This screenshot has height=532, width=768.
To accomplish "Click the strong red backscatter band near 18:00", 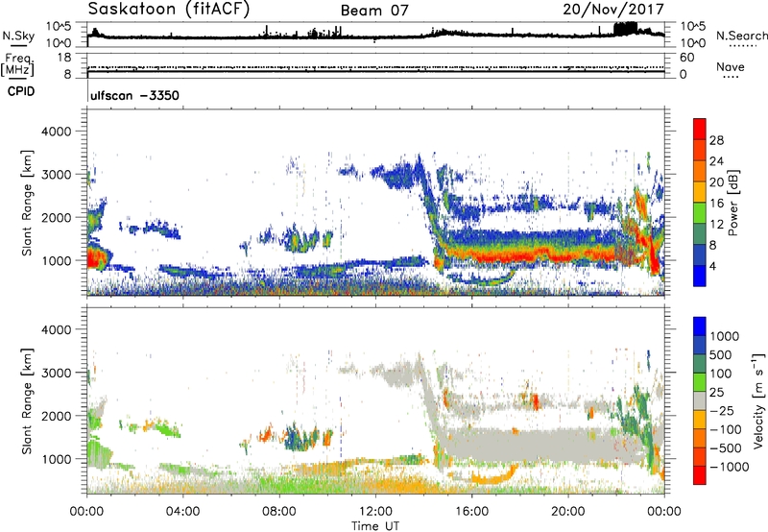I will (529, 254).
